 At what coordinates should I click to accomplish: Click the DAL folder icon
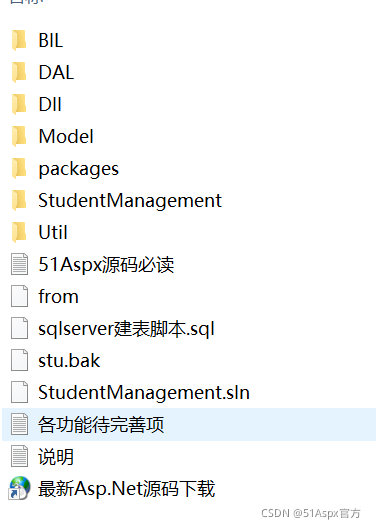coord(19,72)
